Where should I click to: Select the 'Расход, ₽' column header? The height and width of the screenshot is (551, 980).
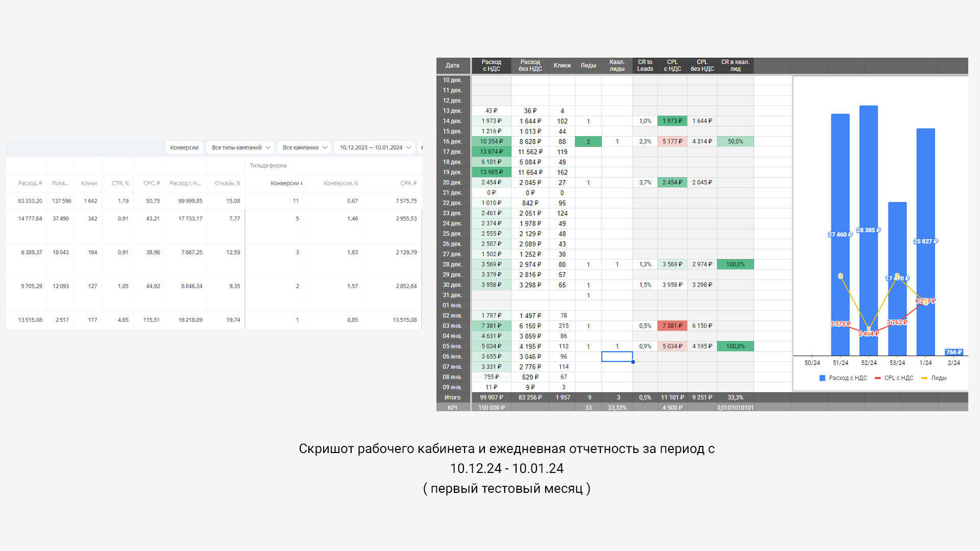30,183
